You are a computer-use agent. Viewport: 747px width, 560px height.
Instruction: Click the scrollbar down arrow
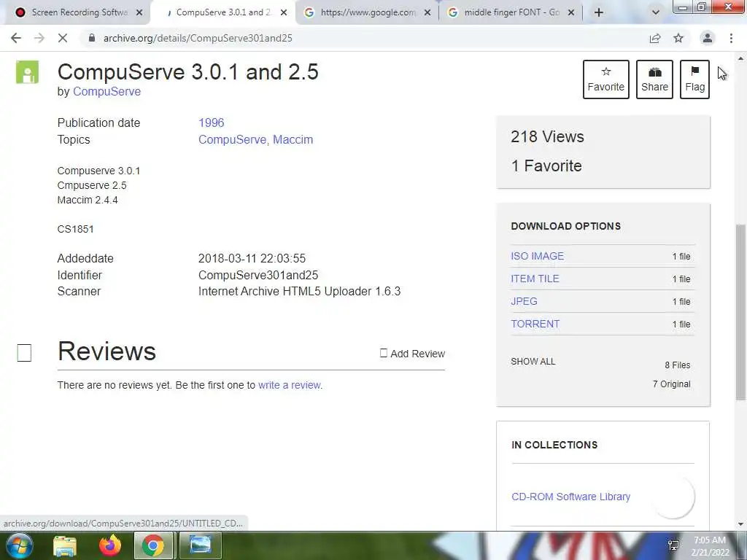pos(740,524)
